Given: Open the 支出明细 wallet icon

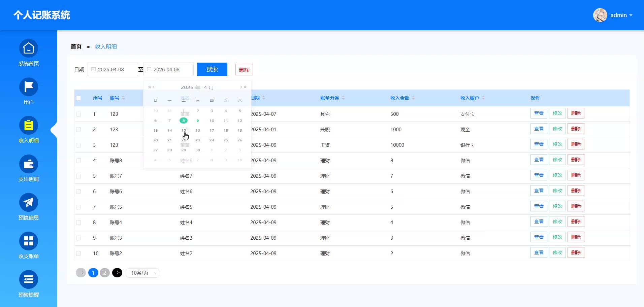Looking at the screenshot, I should 29,164.
